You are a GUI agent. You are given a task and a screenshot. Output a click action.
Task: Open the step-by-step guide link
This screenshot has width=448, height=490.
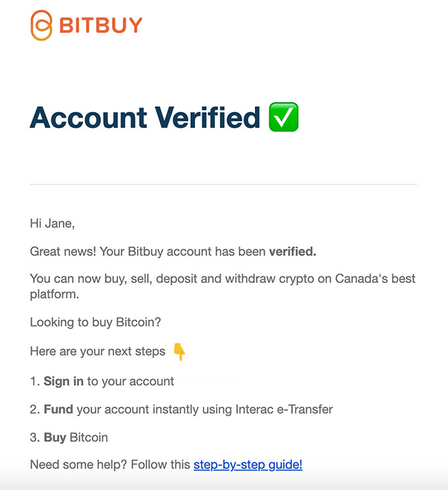pyautogui.click(x=248, y=465)
